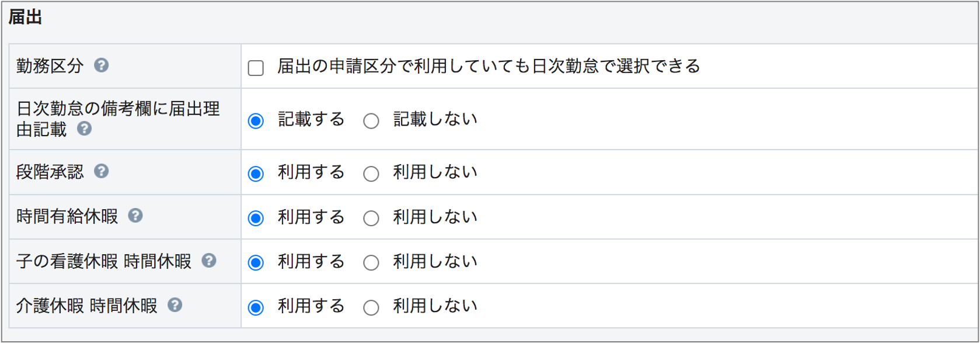Enable 届出の申請区分で利用していても日次勤怠で選択できる checkbox
Image resolution: width=980 pixels, height=343 pixels.
256,68
